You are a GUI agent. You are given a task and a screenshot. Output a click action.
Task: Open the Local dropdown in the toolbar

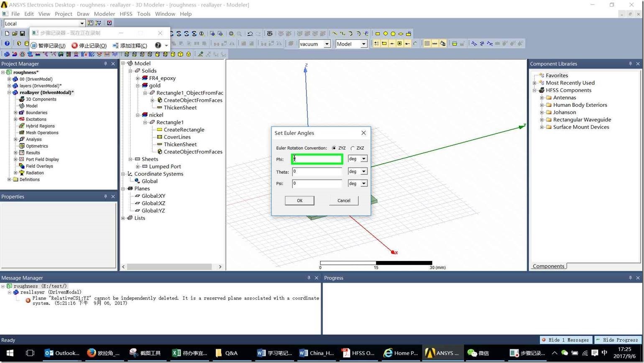(82, 23)
